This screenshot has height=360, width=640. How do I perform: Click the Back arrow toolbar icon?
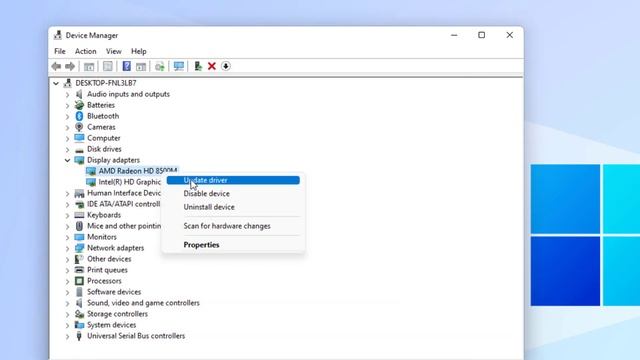tap(56, 66)
